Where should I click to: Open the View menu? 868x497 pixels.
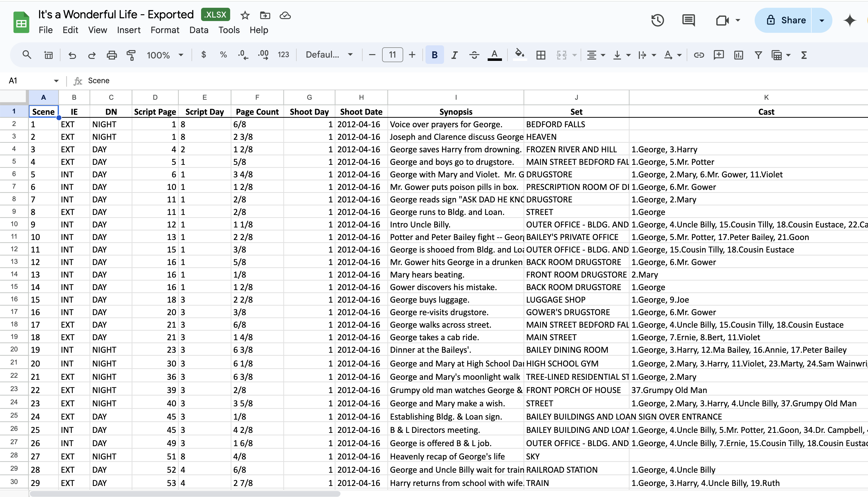[x=98, y=30]
